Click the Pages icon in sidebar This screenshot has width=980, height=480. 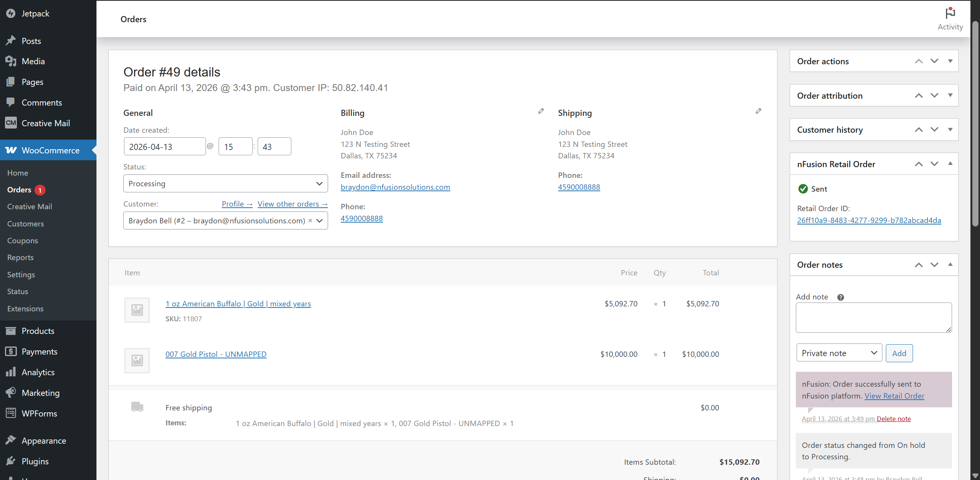[x=11, y=81]
